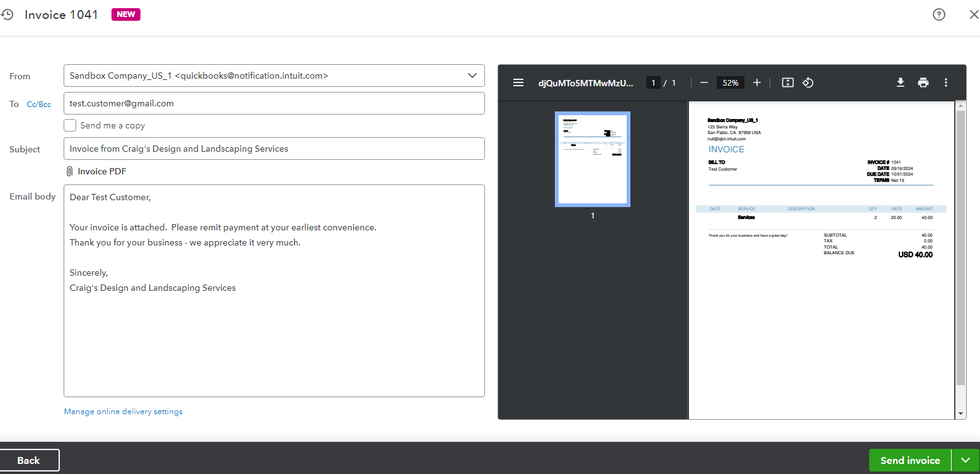The height and width of the screenshot is (474, 980).
Task: Click the Subject input field
Action: [x=274, y=149]
